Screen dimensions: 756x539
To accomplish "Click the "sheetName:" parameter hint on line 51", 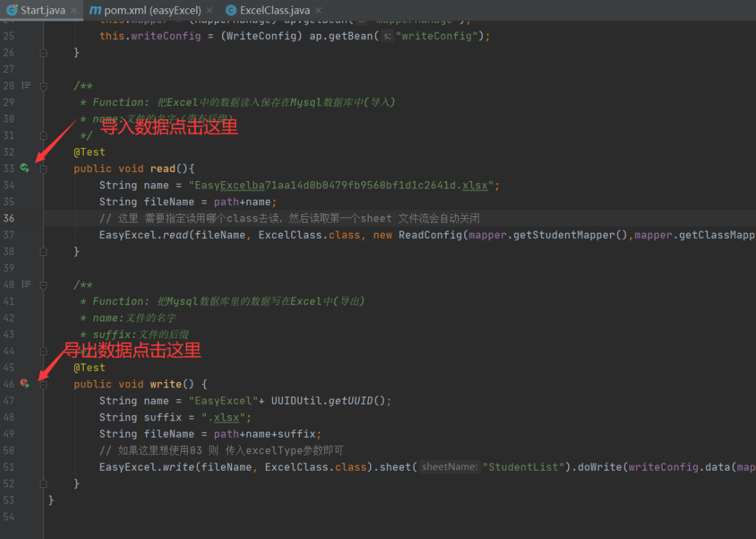I will pos(449,467).
